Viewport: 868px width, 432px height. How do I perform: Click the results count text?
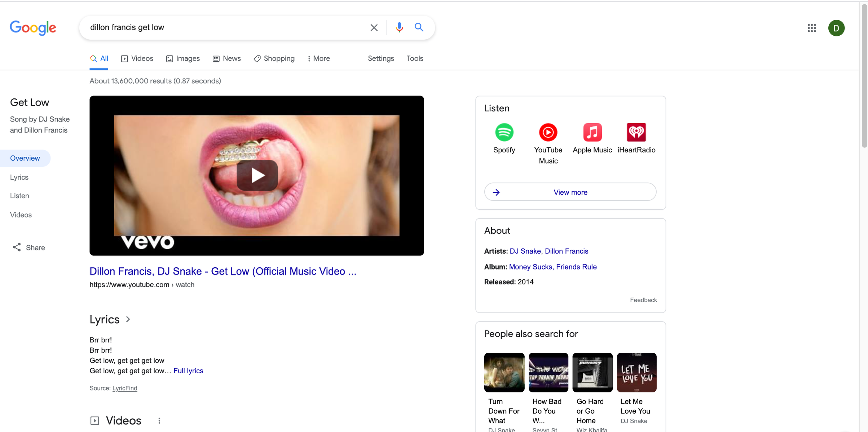click(155, 81)
